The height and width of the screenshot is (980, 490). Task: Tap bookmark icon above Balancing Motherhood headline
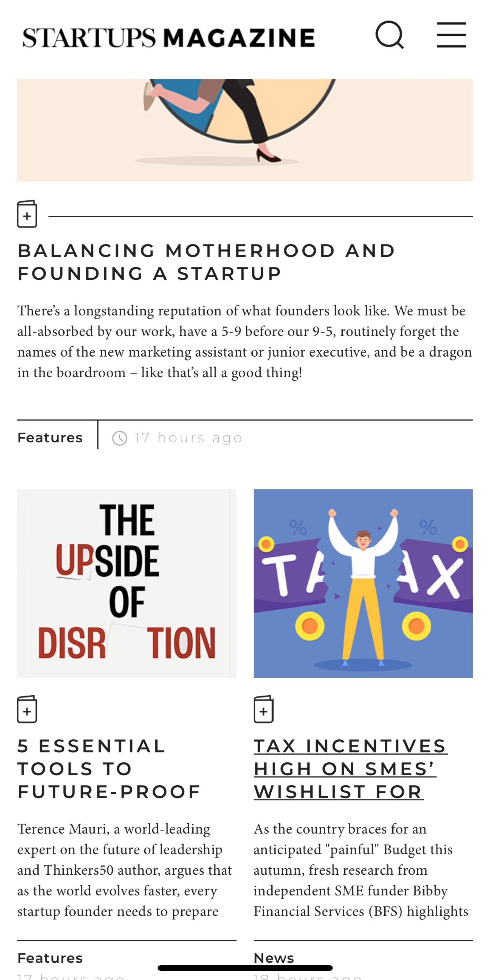click(x=27, y=214)
